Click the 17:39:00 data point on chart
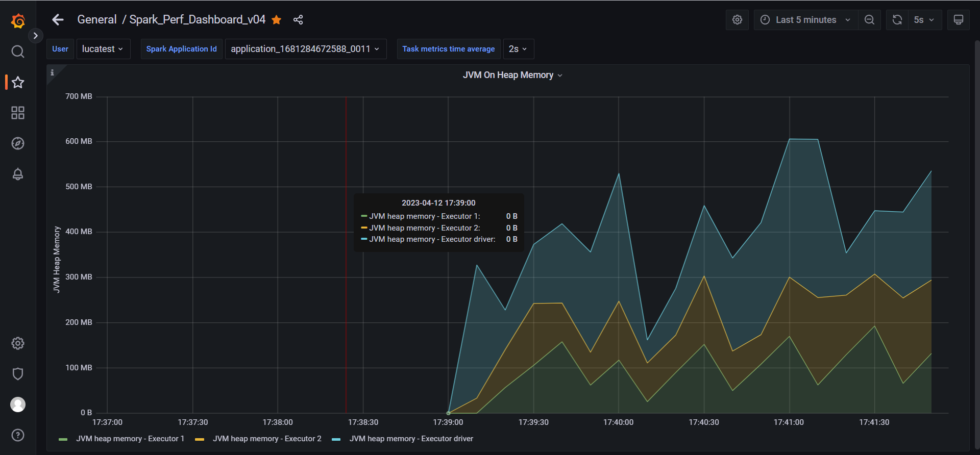 448,413
